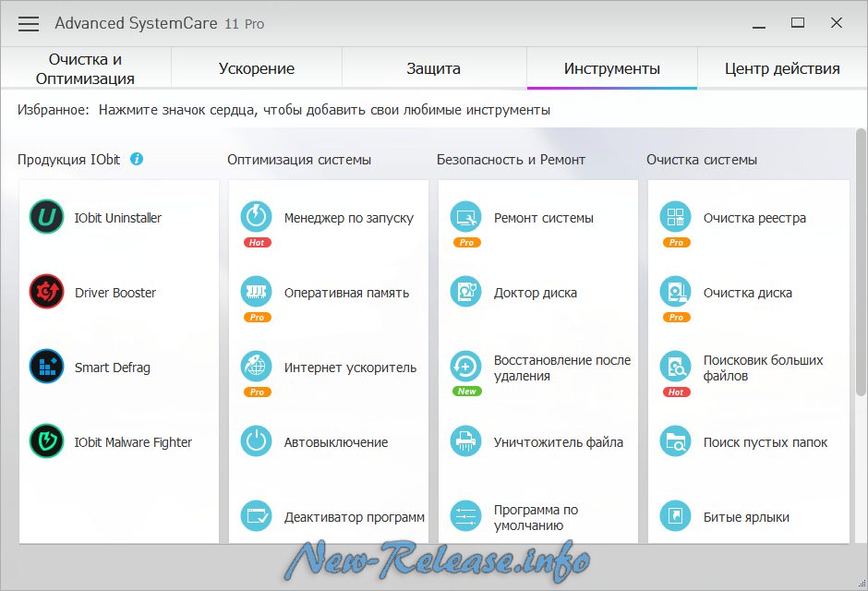The height and width of the screenshot is (591, 868).
Task: Open Поиск пустых папок label
Action: click(765, 442)
